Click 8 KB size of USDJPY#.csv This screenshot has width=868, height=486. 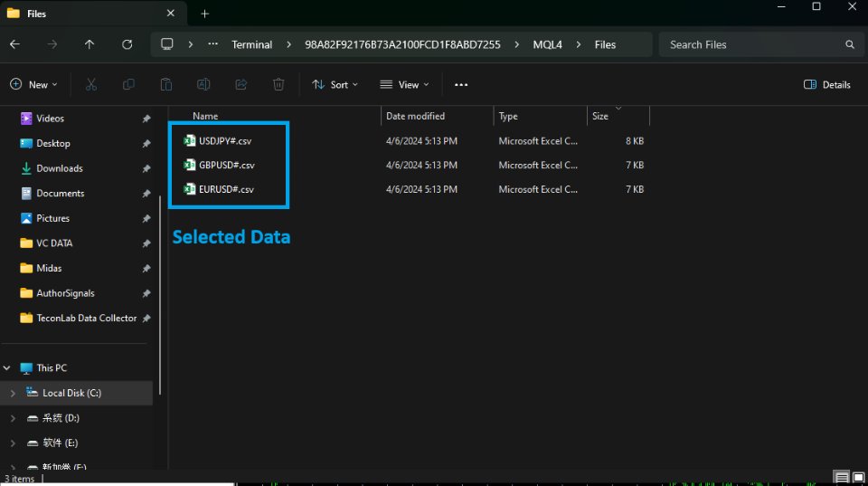coord(635,141)
